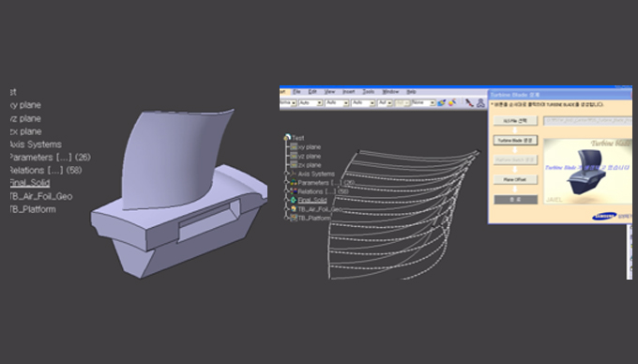
Task: Open the File menu
Action: coord(296,92)
